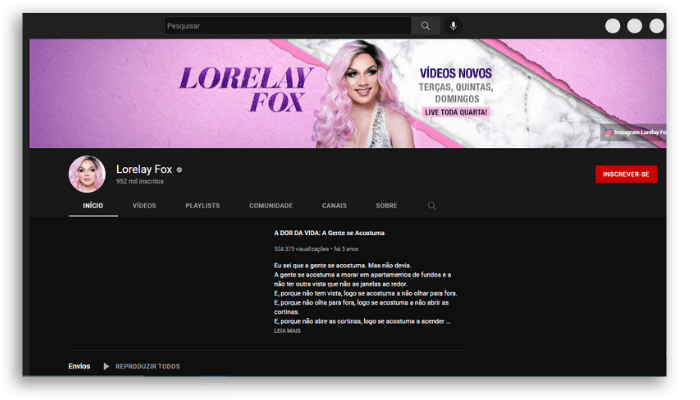Click the search magnifier button in top bar
The image size is (700, 400).
[425, 26]
